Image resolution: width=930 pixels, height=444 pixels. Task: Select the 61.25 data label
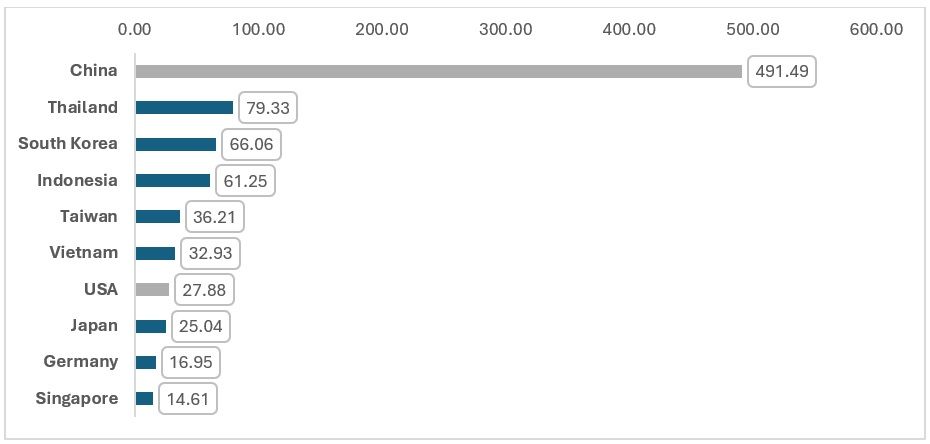click(245, 180)
